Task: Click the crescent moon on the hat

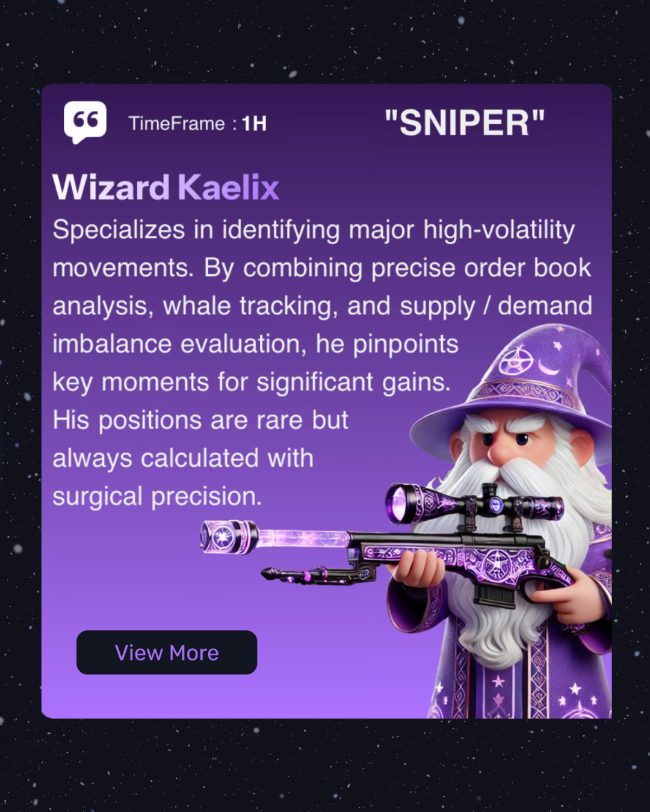Action: (548, 367)
